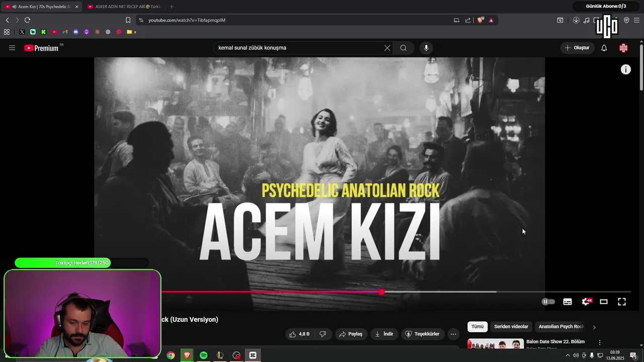Click the Paylaş share button
This screenshot has height=362, width=644.
(351, 334)
